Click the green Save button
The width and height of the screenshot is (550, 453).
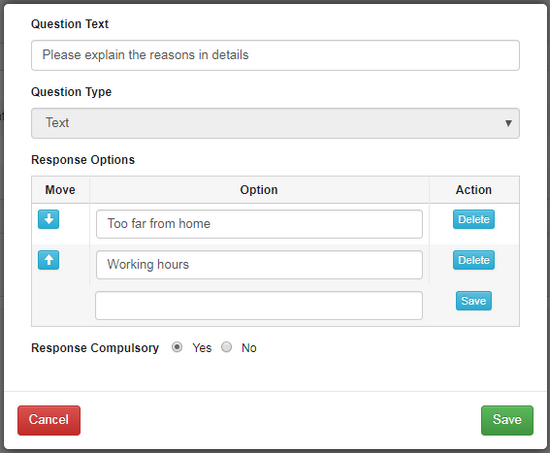click(507, 420)
